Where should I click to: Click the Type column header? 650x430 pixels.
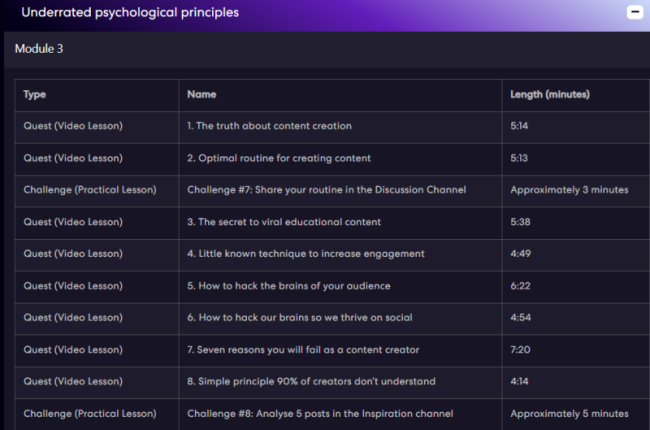coord(35,95)
